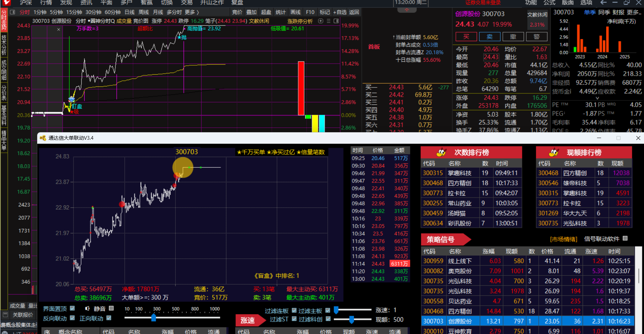The width and height of the screenshot is (644, 334).
Task: Enable the 静音 mute checkbox
Action: click(x=111, y=308)
